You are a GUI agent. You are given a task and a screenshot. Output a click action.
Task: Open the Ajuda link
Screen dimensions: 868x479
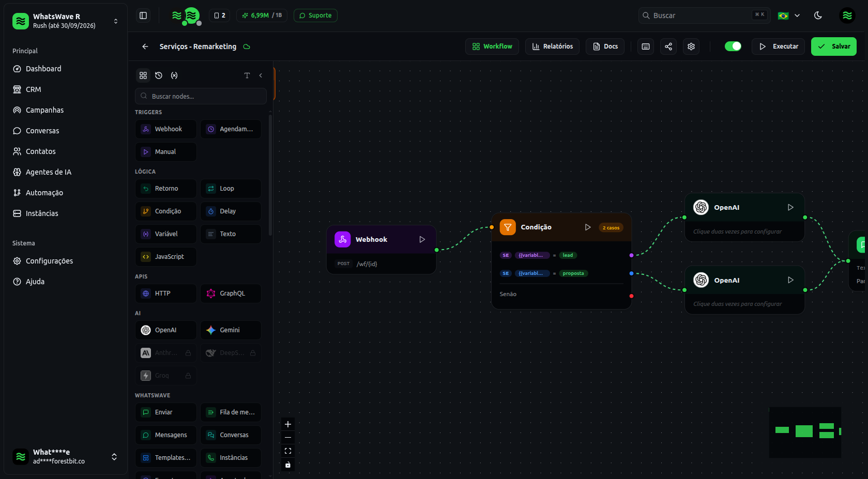pyautogui.click(x=66, y=282)
